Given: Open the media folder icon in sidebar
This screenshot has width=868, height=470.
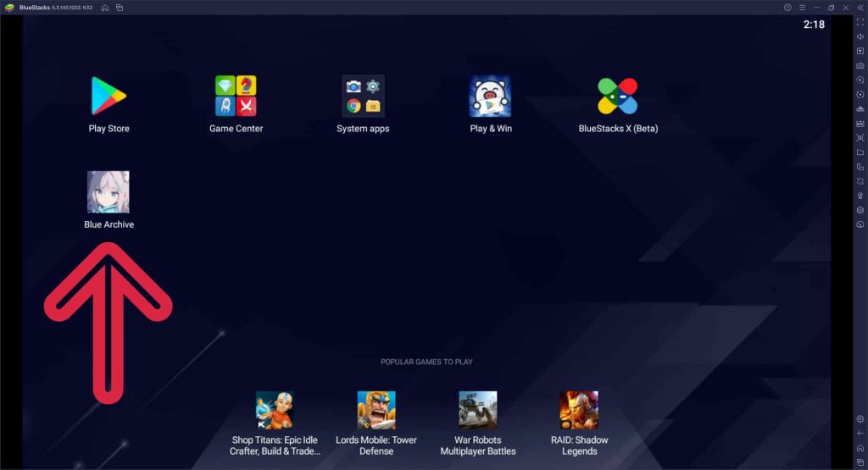Looking at the screenshot, I should pyautogui.click(x=860, y=152).
